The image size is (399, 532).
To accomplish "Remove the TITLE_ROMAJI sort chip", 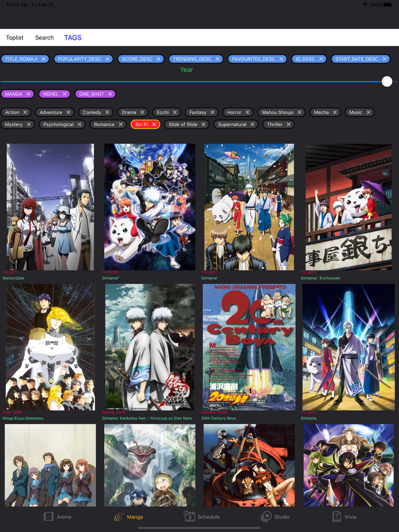I will coord(43,59).
